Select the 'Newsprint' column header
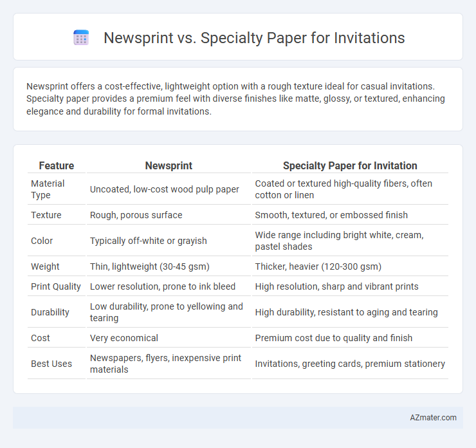Screen dimensions: 476x448 pos(169,165)
